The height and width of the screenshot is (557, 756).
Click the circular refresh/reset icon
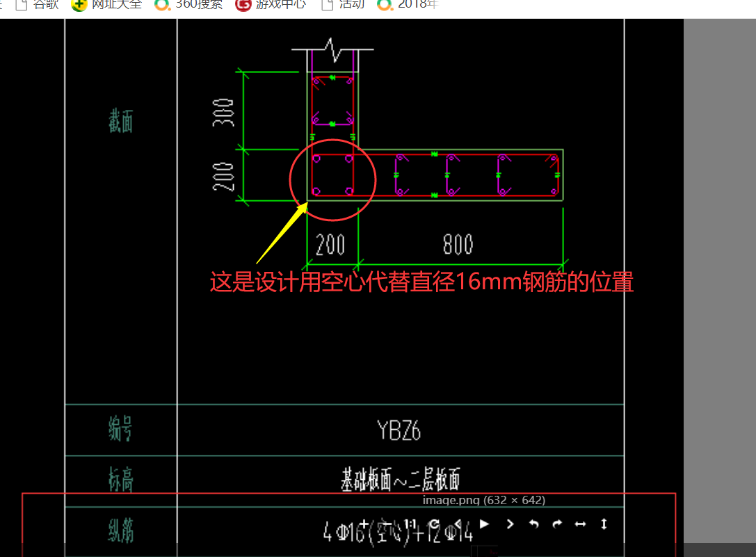click(435, 524)
